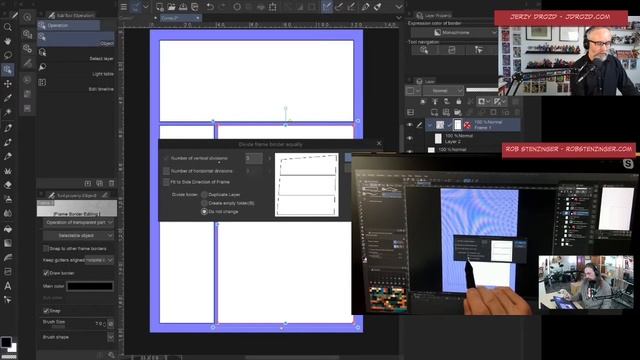Hide Layer 2 with its eye icon

pyautogui.click(x=410, y=138)
